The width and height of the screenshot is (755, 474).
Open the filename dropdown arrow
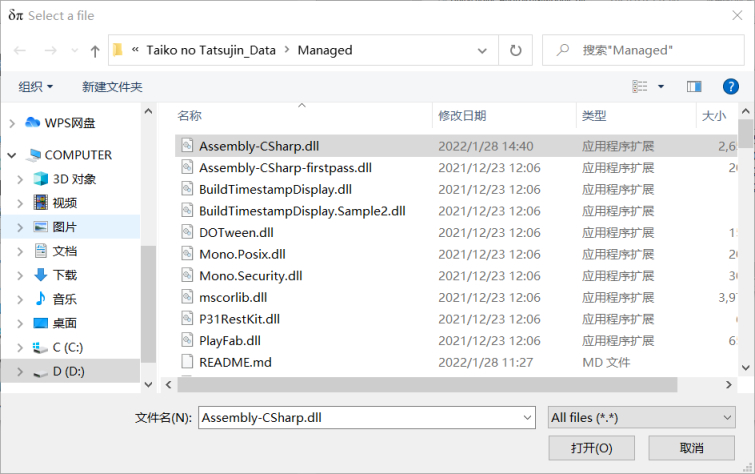point(528,418)
